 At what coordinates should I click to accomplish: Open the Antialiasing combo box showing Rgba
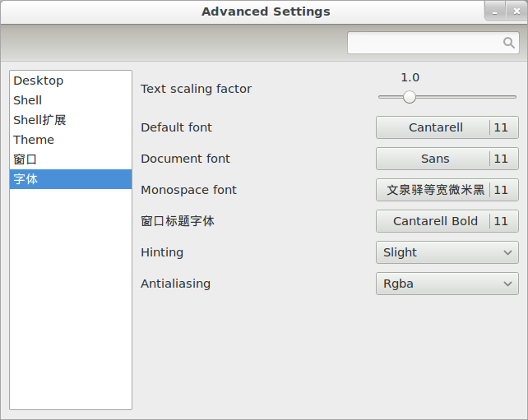(x=447, y=284)
